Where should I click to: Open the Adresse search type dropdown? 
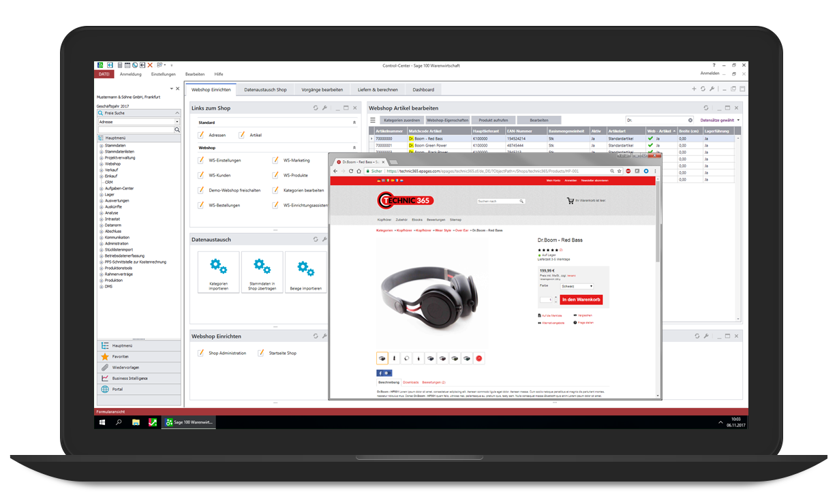[177, 122]
